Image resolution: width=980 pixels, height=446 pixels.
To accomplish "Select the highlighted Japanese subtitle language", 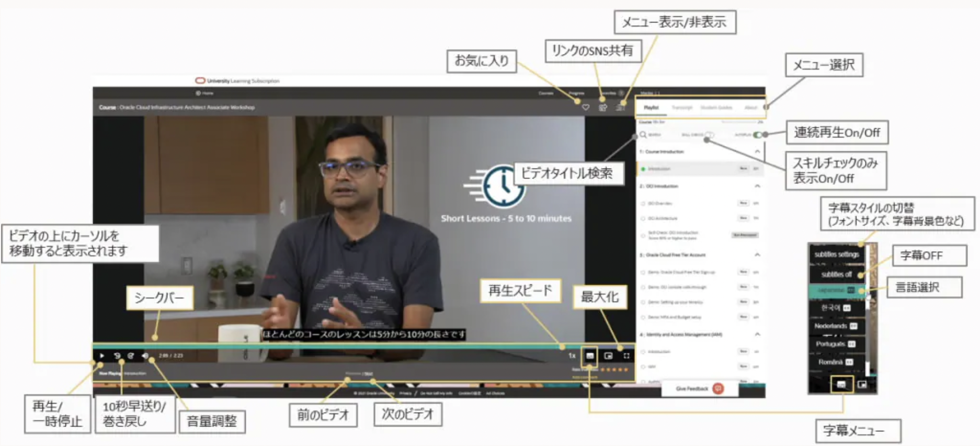I will (836, 290).
